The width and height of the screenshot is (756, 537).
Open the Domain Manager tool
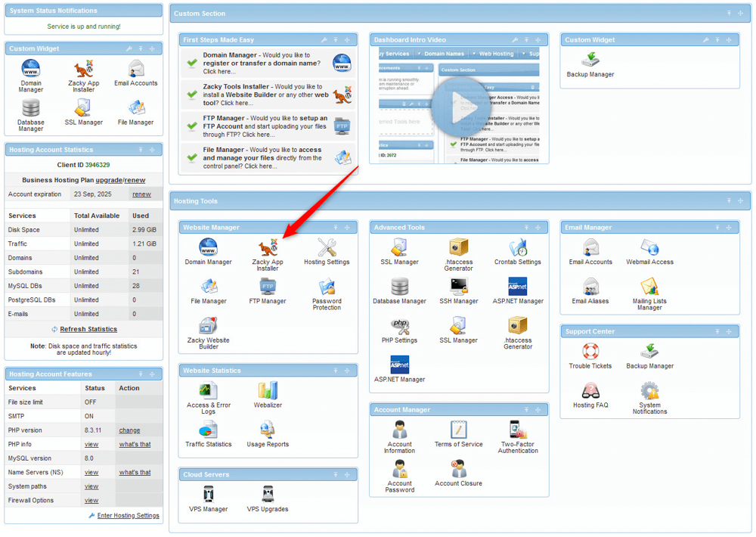click(207, 248)
